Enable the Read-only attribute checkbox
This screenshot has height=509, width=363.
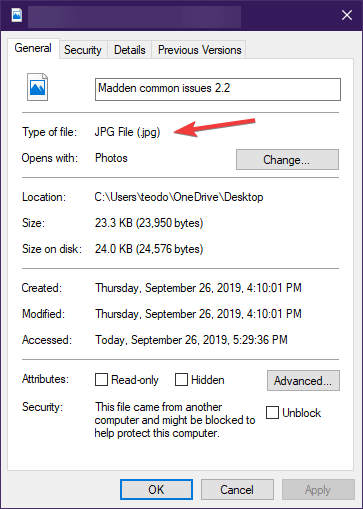click(x=101, y=380)
